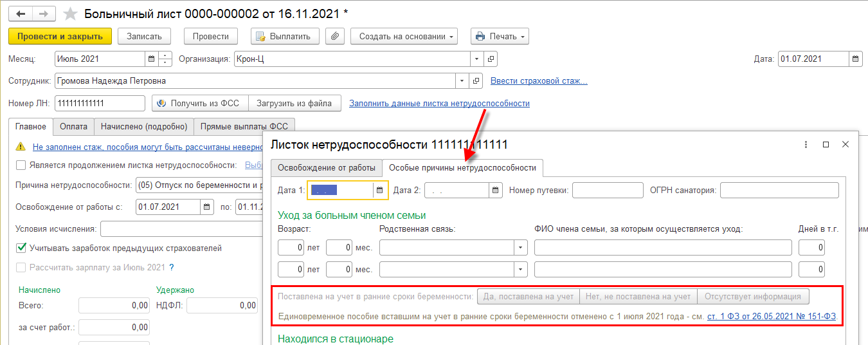
Task: Maximize the Листок нетрудоспособности dialog
Action: tap(826, 145)
